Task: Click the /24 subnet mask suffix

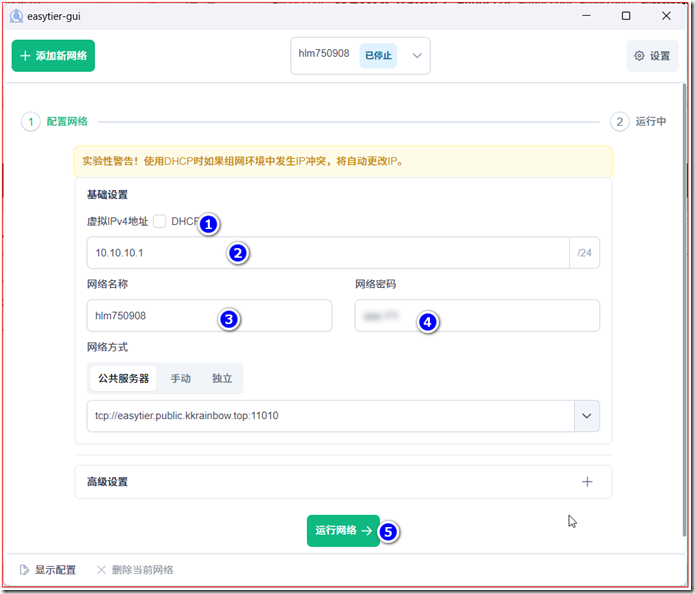Action: pos(584,253)
